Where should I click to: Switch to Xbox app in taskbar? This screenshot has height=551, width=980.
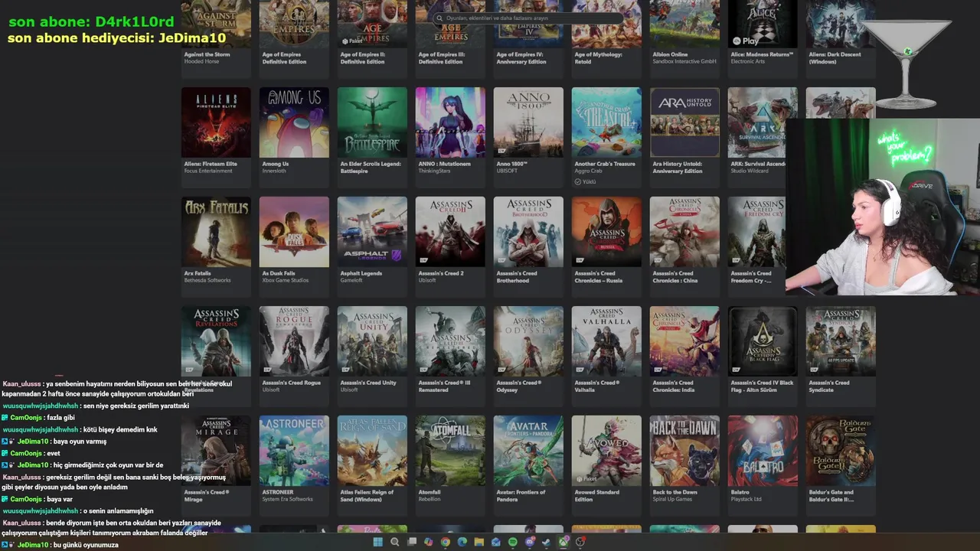point(563,542)
